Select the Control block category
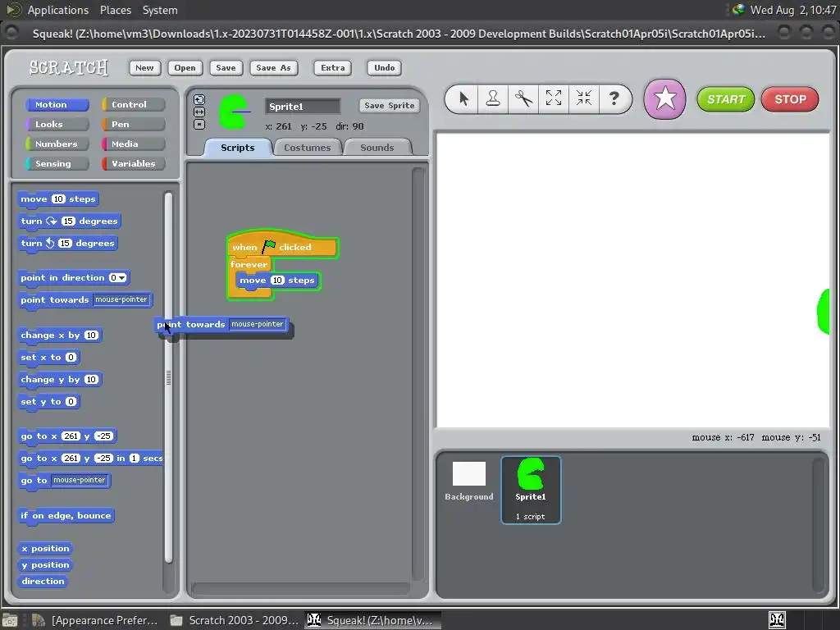Viewport: 840px width, 630px height. [134, 104]
